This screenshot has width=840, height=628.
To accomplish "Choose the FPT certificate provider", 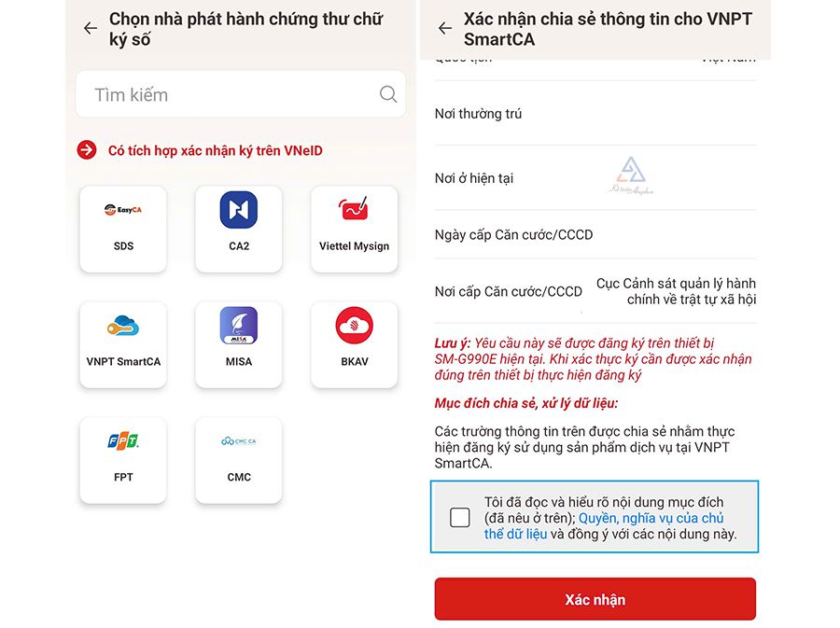I will [x=123, y=460].
